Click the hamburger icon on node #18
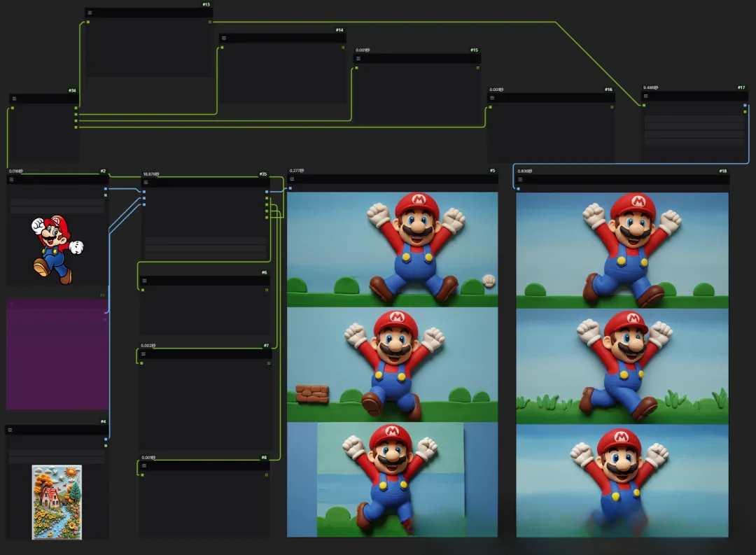This screenshot has height=555, width=756. (520, 179)
